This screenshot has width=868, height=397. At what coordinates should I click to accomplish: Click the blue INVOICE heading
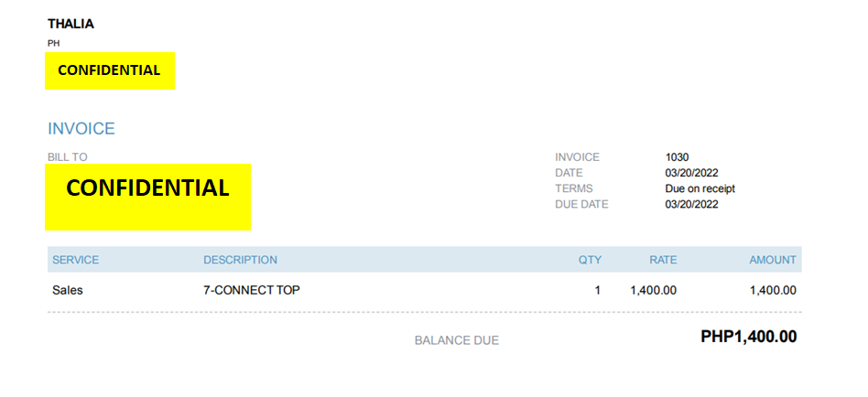81,129
